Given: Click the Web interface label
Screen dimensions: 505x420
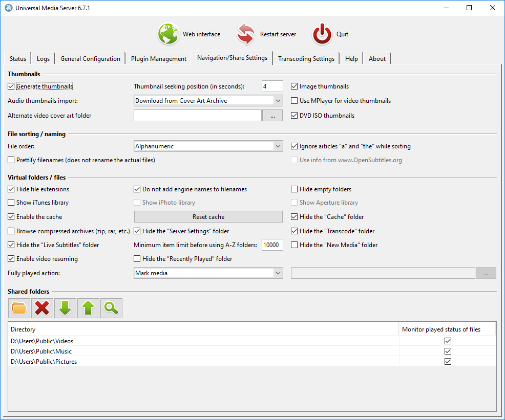Looking at the screenshot, I should pos(202,34).
